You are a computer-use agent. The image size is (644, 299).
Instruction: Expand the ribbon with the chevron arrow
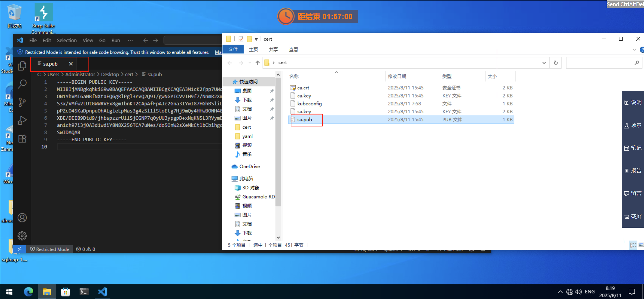click(634, 50)
